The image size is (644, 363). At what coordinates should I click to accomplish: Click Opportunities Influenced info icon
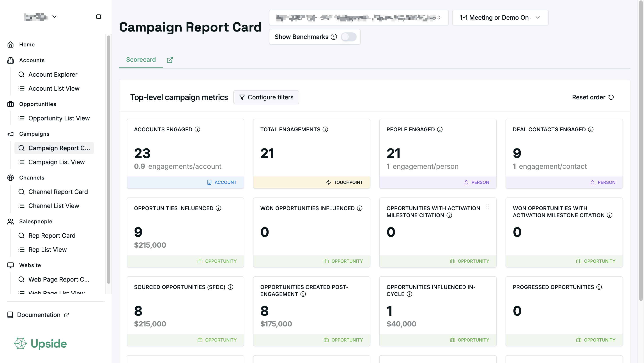(218, 208)
